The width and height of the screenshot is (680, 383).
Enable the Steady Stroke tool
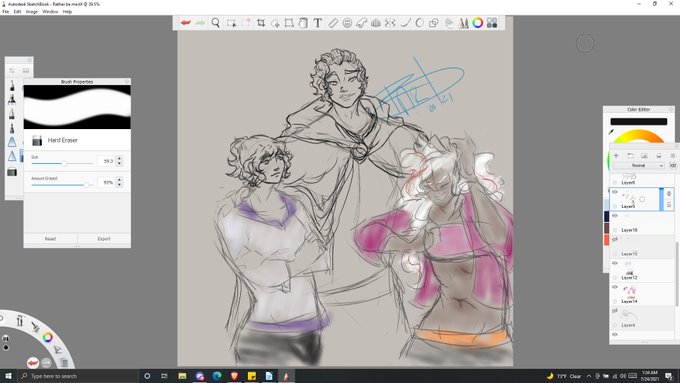405,23
